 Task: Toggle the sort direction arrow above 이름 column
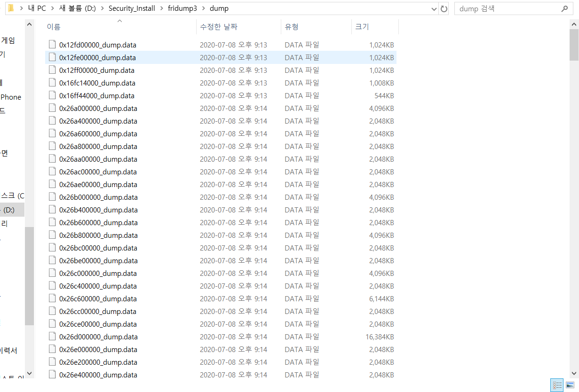[120, 21]
